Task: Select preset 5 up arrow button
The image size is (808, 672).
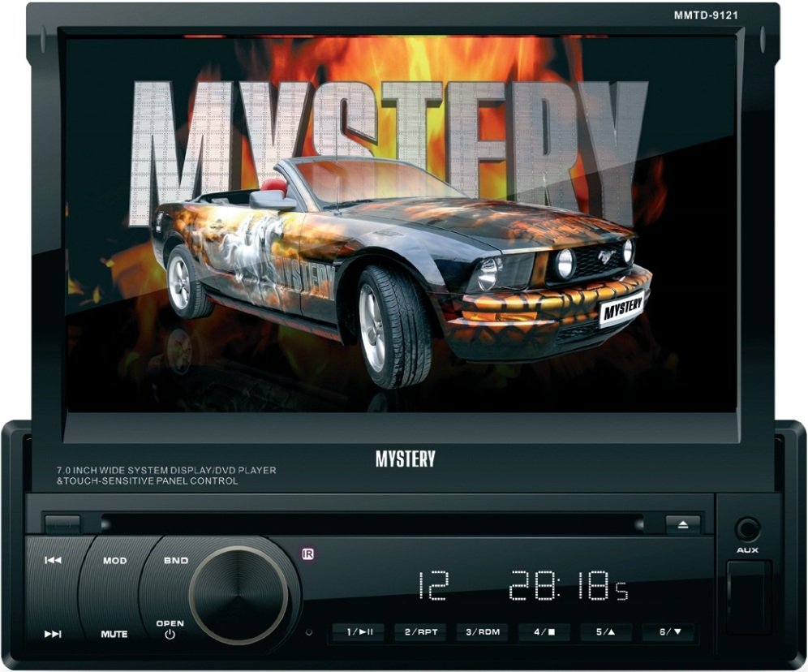Action: (x=606, y=632)
